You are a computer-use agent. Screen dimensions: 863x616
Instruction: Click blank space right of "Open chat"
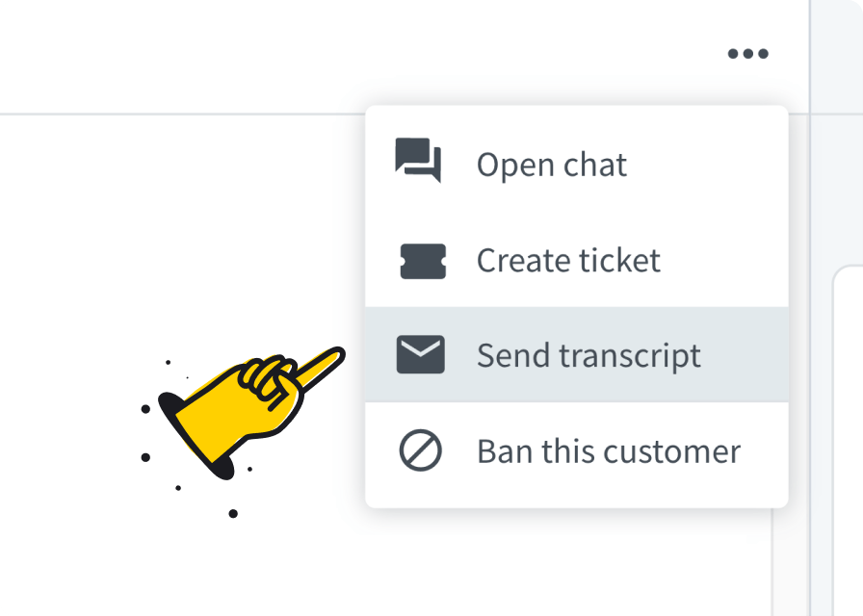[713, 165]
